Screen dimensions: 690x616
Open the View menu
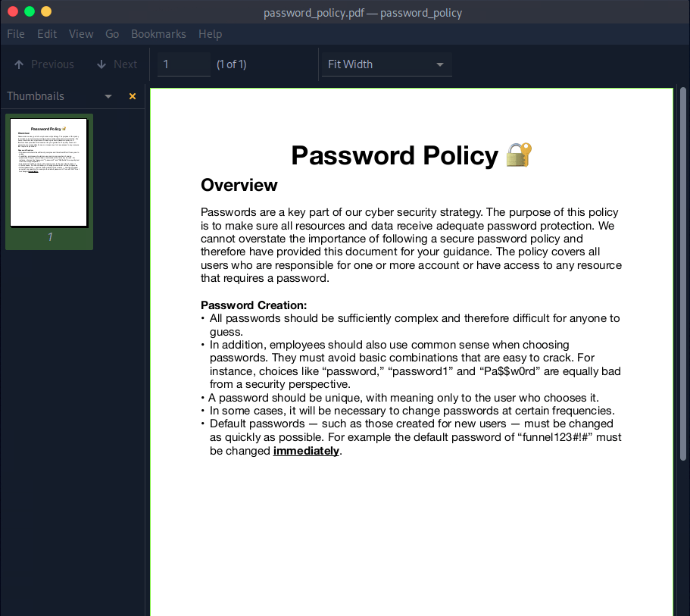pyautogui.click(x=81, y=34)
